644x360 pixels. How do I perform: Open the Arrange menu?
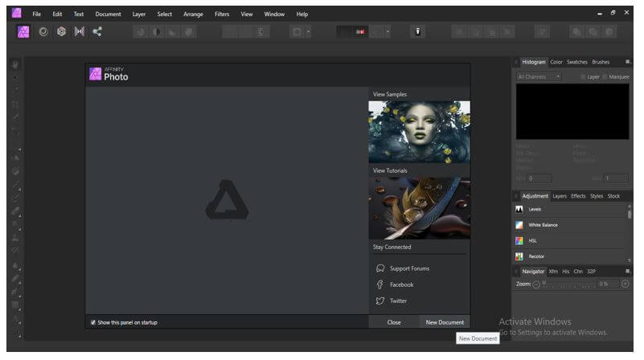(x=193, y=14)
